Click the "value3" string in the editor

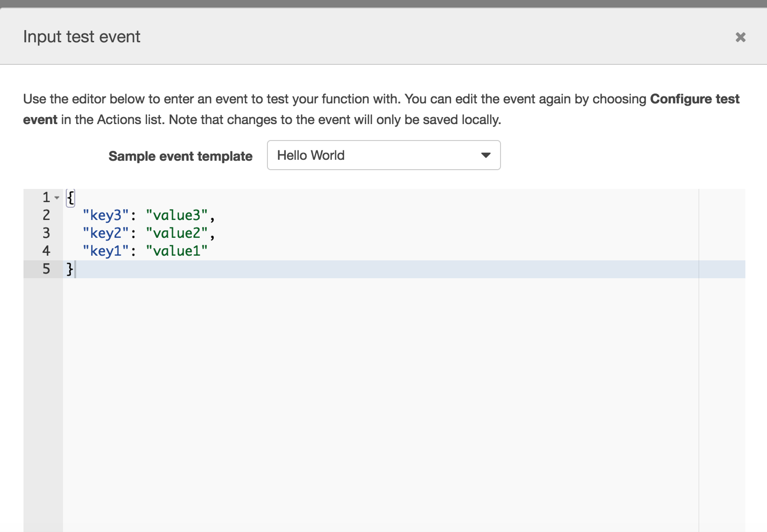177,215
